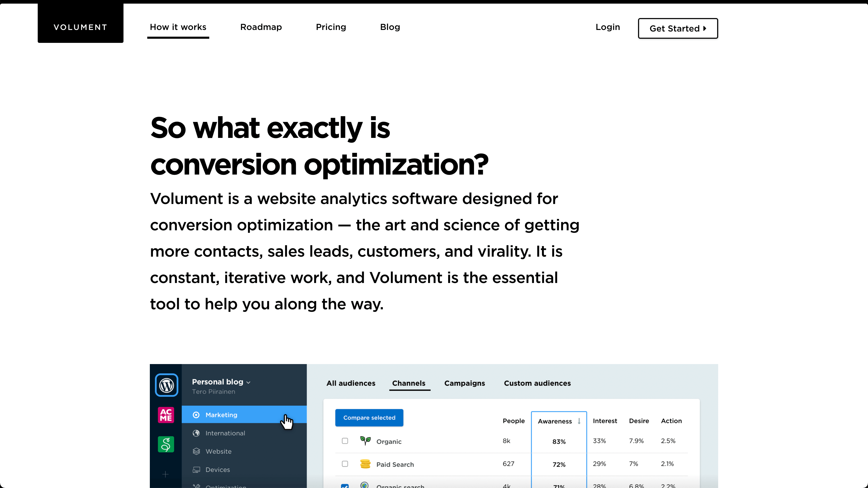The width and height of the screenshot is (868, 488).
Task: Click the People column header
Action: 514,421
